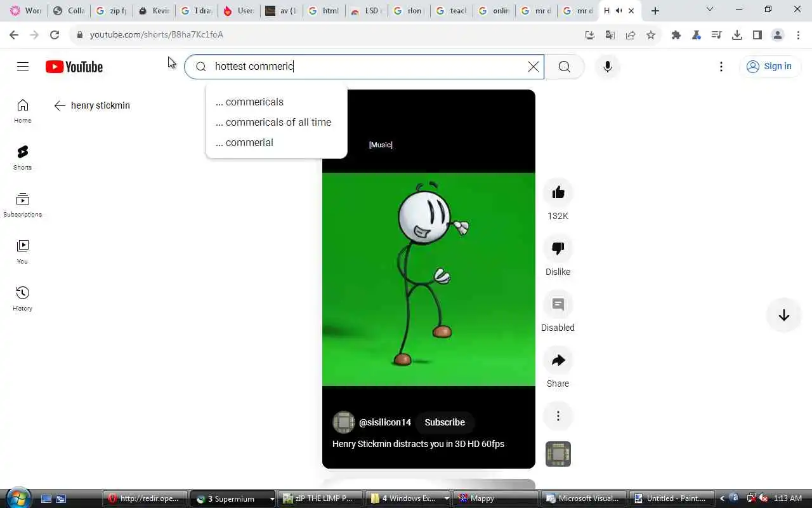Go to YouTube home via logo
Viewport: 812px width, 508px height.
tap(74, 67)
